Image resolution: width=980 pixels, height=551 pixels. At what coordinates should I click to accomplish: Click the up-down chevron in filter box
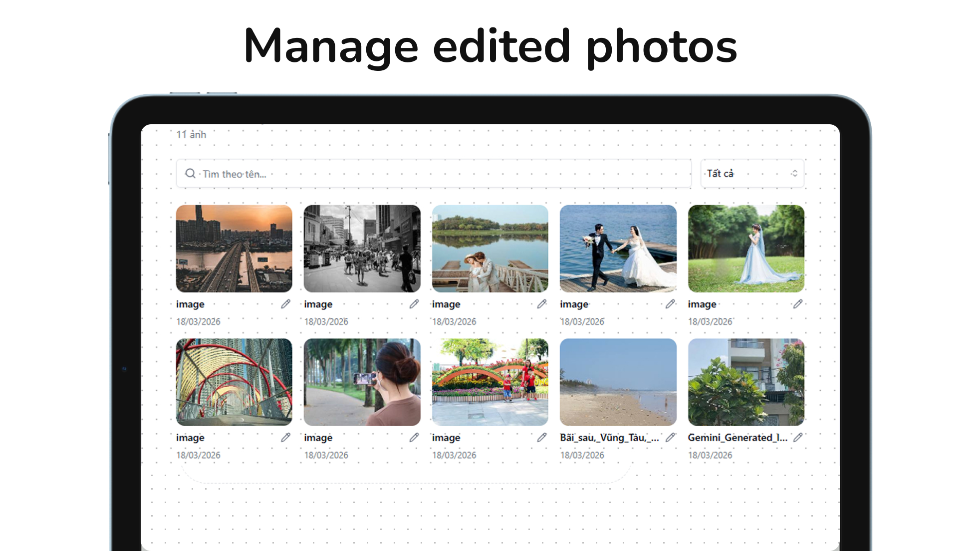tap(794, 174)
